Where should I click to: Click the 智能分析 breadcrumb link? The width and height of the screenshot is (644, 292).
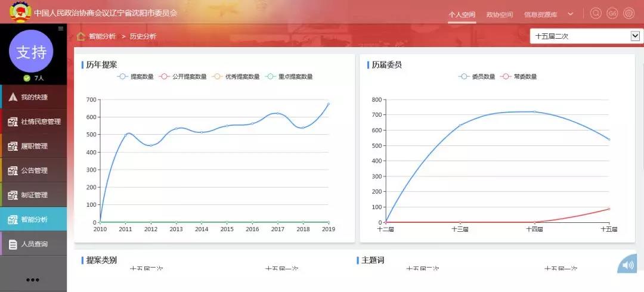tap(102, 36)
